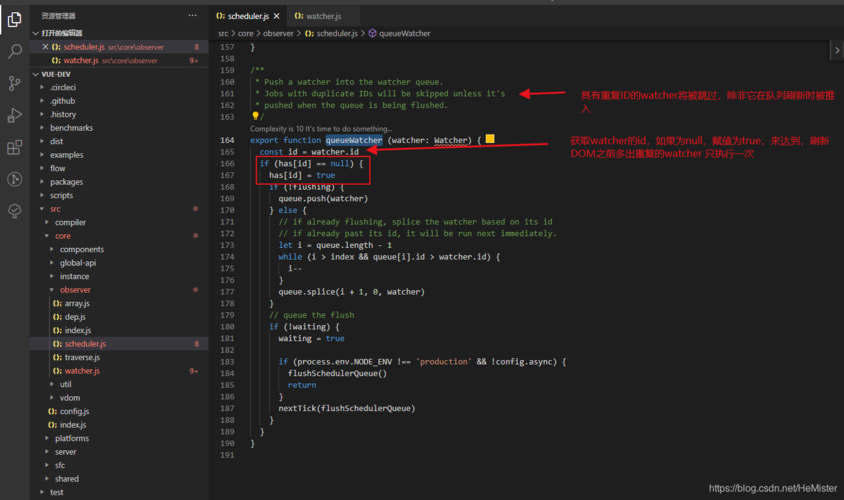Expand the packages folder
Viewport: 844px width, 500px height.
tap(66, 182)
